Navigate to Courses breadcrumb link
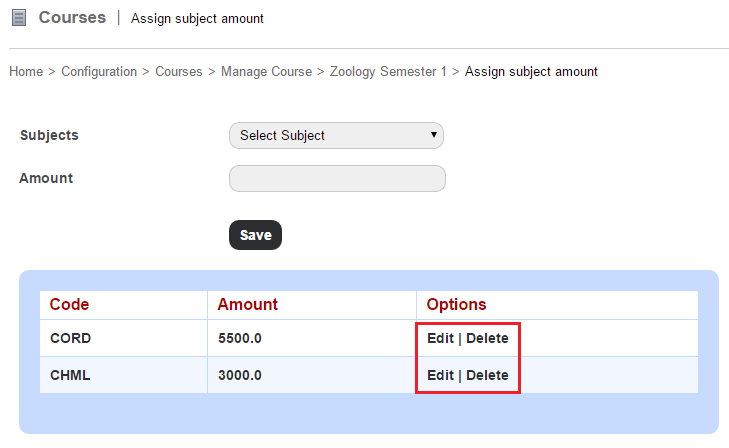Screen dimensions: 729x448 coord(179,72)
